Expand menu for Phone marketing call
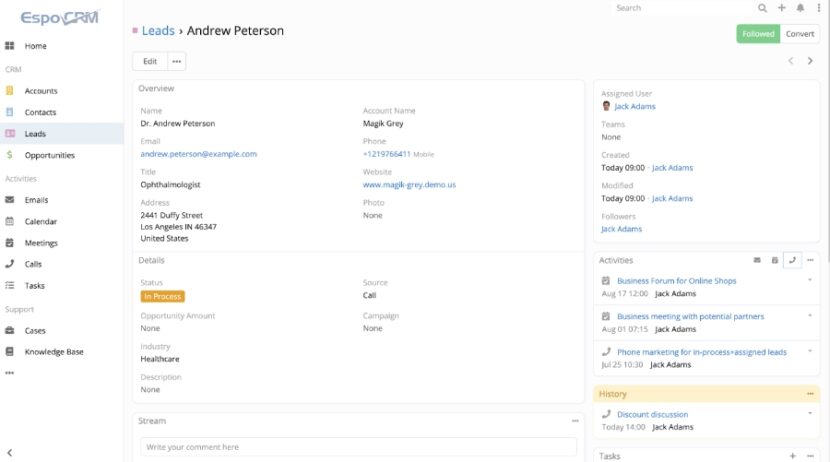 (810, 351)
